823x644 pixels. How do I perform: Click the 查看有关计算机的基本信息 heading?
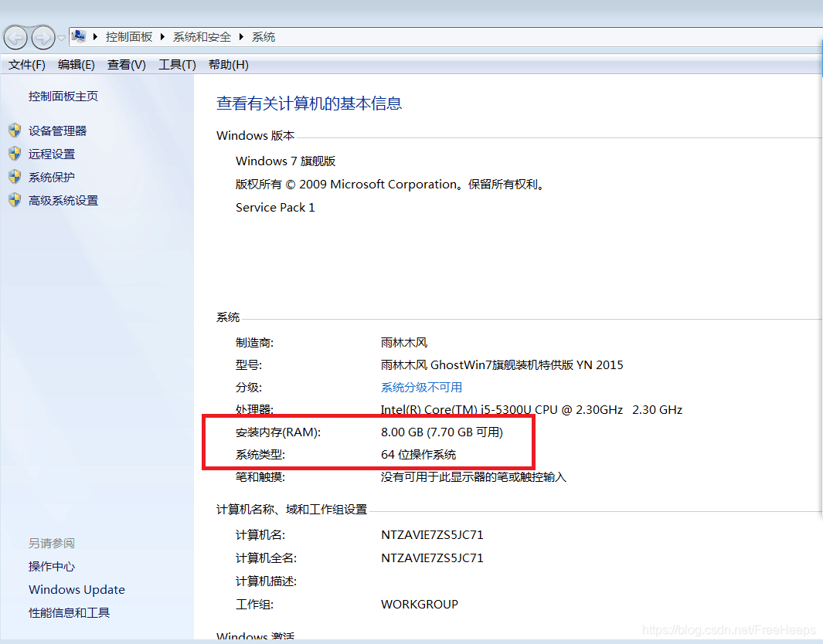[309, 103]
